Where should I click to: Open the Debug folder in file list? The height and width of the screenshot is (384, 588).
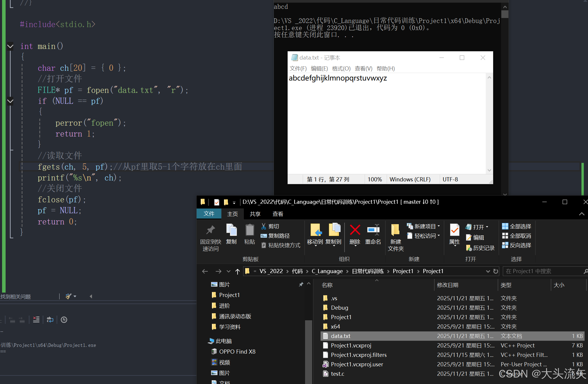tap(339, 308)
